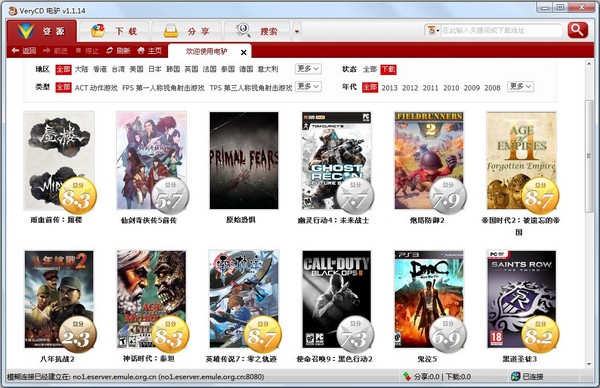Viewport: 600px width, 388px height.
Task: Click the 使命召唤9：黑色行动2 title link
Action: pos(335,359)
